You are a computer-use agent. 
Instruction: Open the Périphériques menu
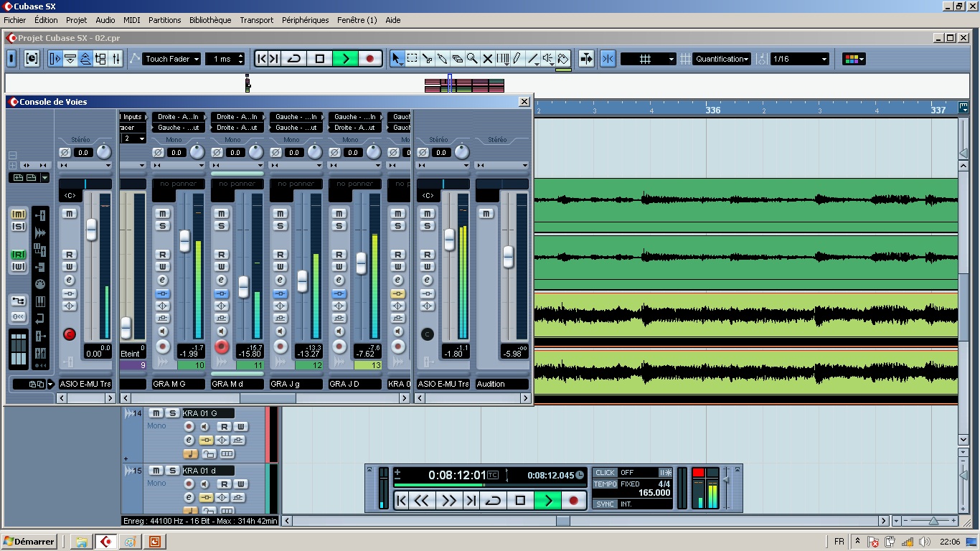305,20
